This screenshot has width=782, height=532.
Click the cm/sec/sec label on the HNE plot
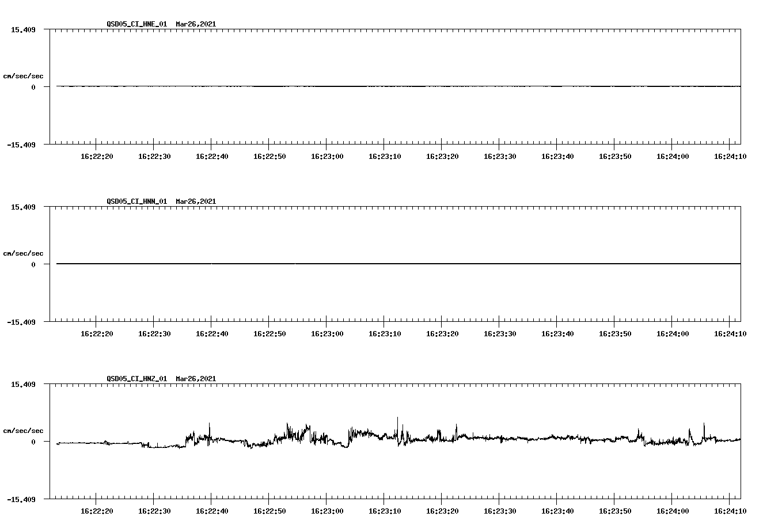coord(24,75)
